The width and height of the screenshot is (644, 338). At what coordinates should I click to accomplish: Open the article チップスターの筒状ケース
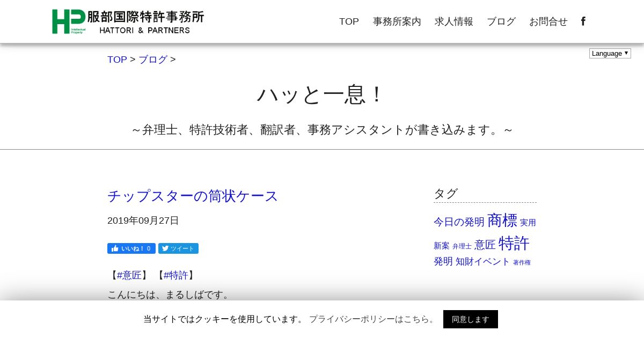(193, 196)
